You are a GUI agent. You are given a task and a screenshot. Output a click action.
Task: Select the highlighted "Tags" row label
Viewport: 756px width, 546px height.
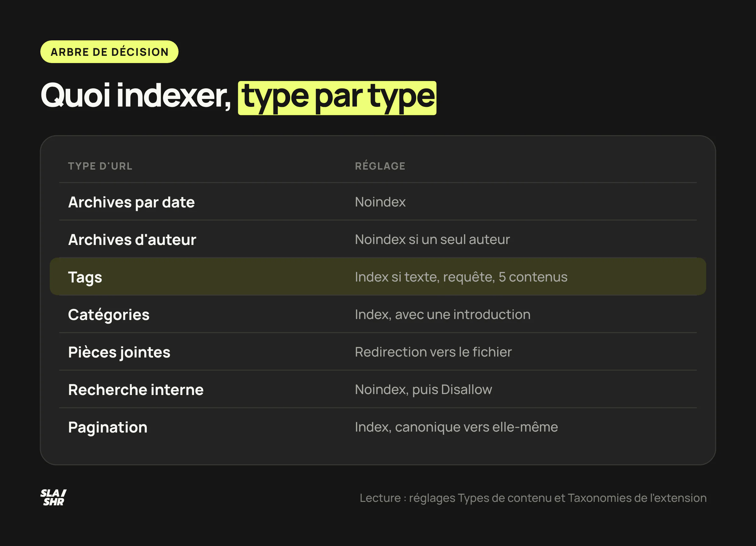point(85,277)
